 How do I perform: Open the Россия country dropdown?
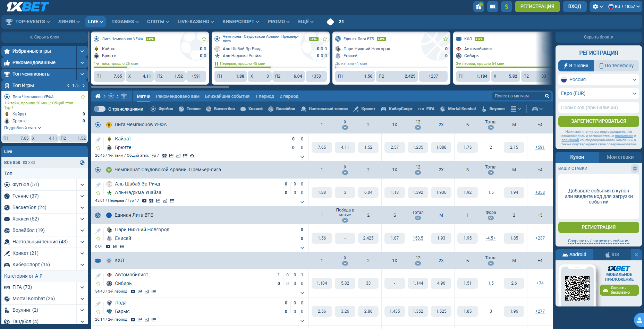point(599,80)
